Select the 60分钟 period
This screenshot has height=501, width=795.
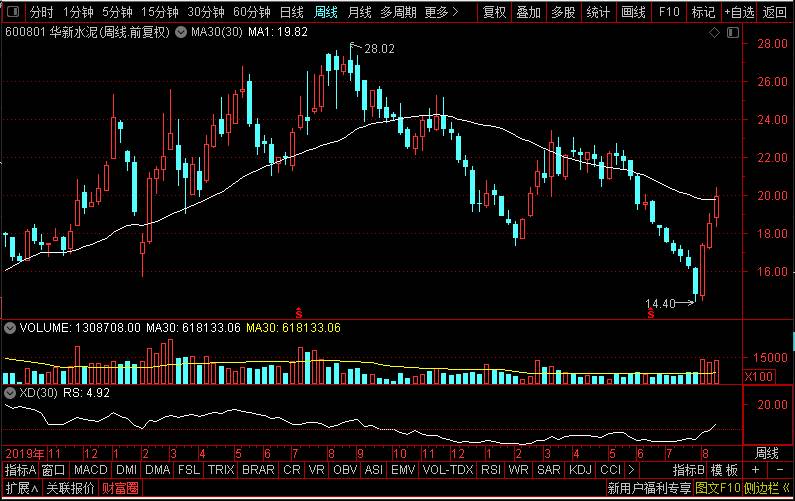click(252, 12)
